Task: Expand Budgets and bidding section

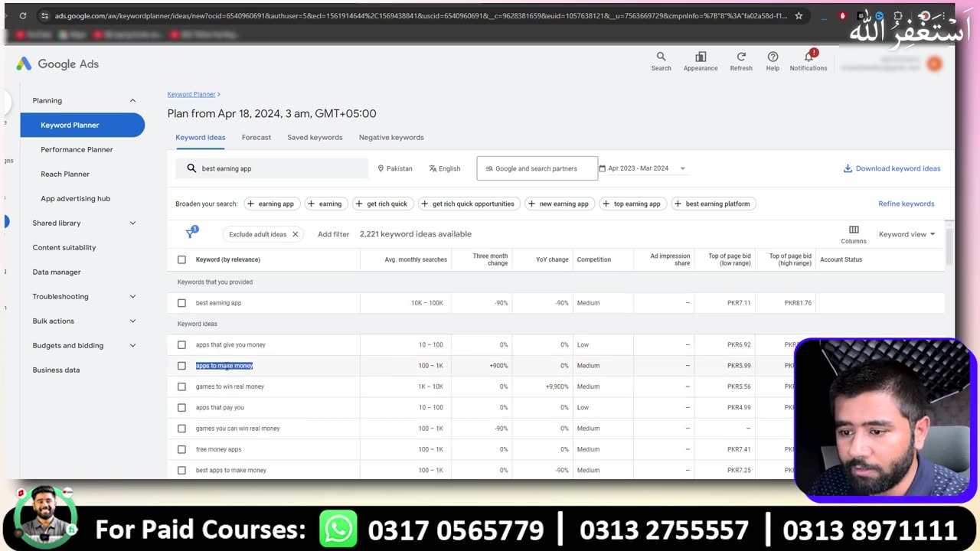Action: coord(132,345)
